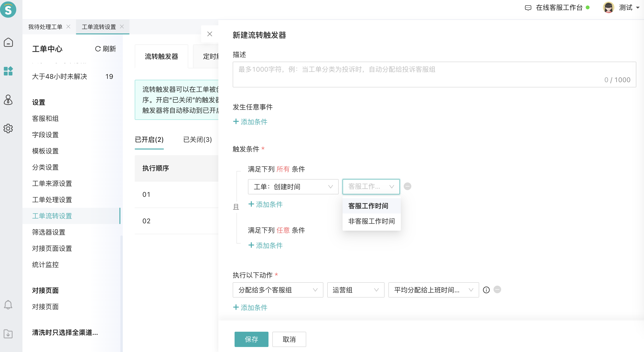Open the 清洗时只选择全渠道... section
The height and width of the screenshot is (352, 644).
click(65, 332)
